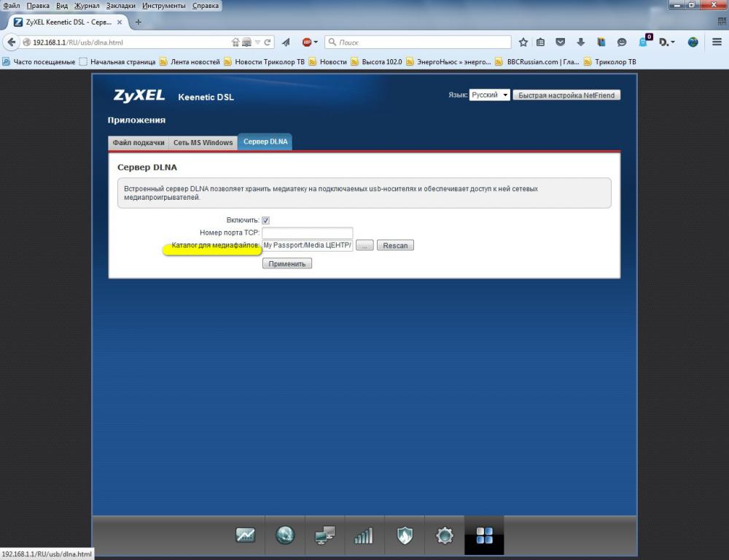Open the system monitor chart icon
The image size is (729, 560).
246,536
